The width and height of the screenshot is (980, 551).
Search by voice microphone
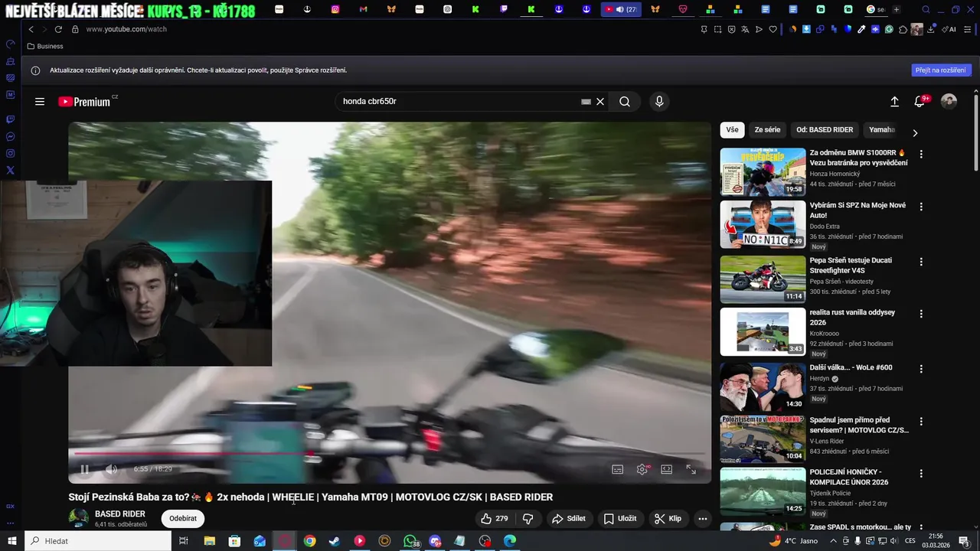659,102
